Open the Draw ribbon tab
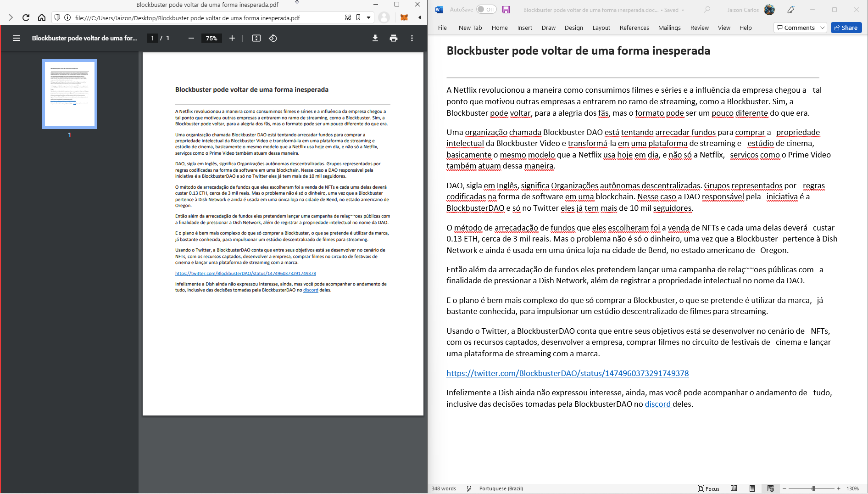Viewport: 868px width, 494px height. 549,28
